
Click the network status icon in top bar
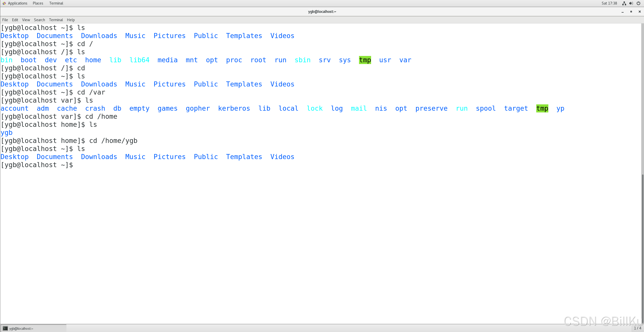[624, 3]
